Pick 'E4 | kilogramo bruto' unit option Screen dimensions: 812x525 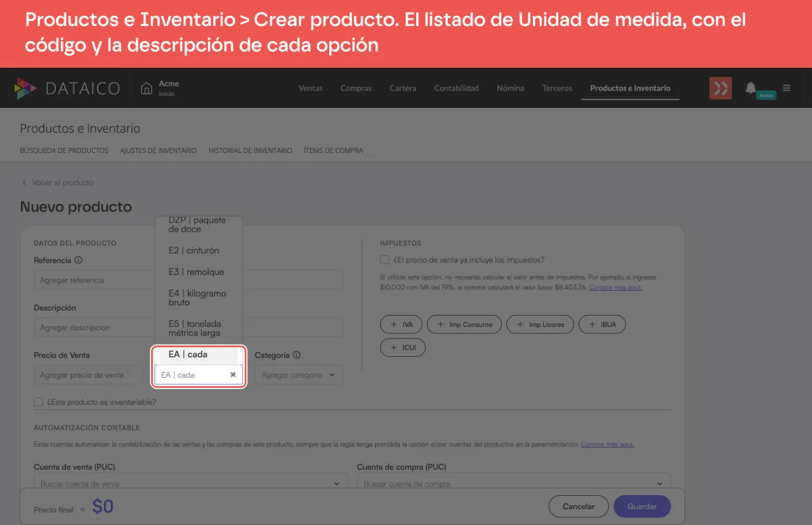[199, 298]
